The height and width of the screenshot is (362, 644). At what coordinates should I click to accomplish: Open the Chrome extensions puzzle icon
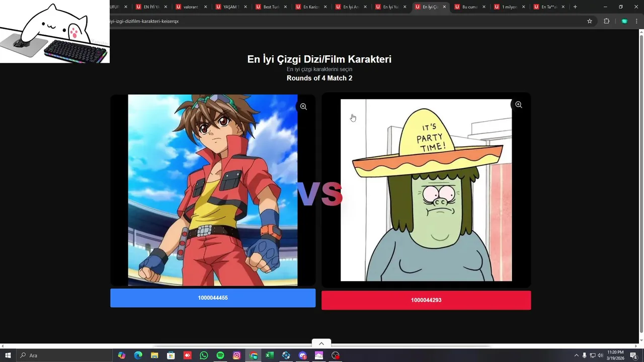point(606,21)
